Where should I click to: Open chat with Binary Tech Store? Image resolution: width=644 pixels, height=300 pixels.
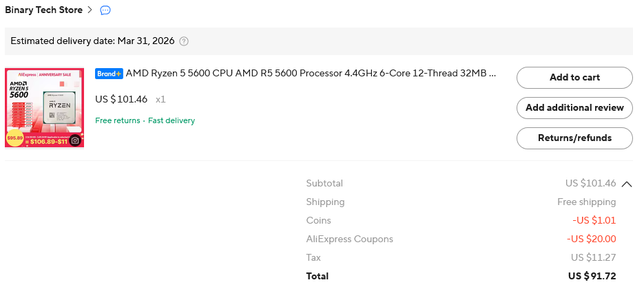point(105,10)
